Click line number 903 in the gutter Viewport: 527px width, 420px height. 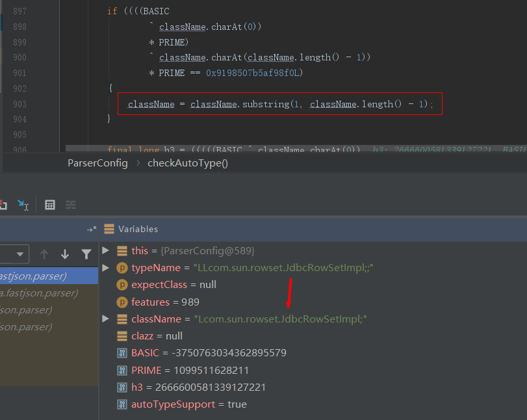pyautogui.click(x=20, y=104)
